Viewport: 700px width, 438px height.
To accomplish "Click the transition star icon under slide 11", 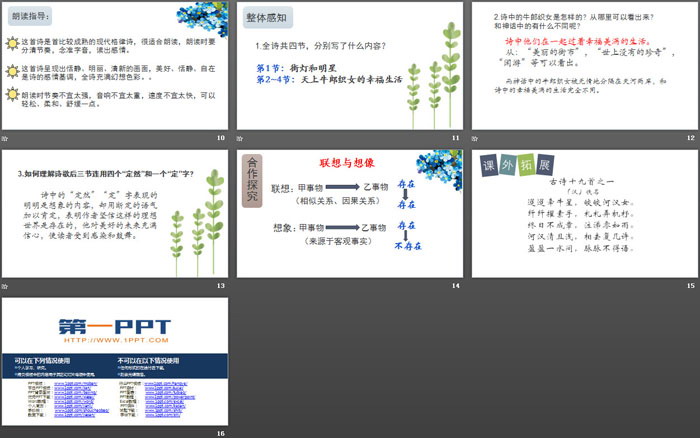I will [x=240, y=138].
